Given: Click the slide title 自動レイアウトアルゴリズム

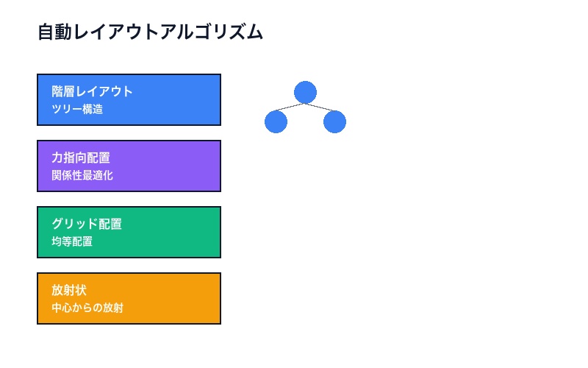Looking at the screenshot, I should tap(150, 32).
